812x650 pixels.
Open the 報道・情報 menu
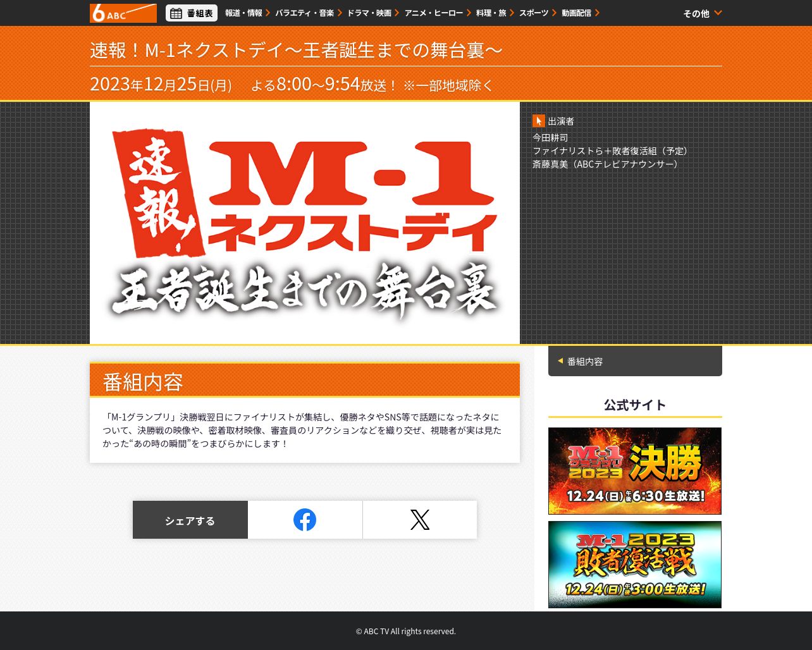243,13
